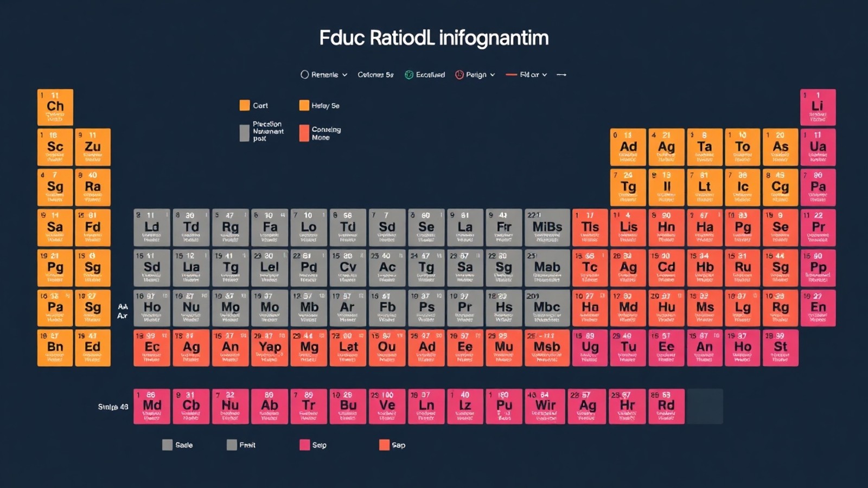Select the gray MiBs element cell
Image resolution: width=868 pixels, height=488 pixels.
pyautogui.click(x=547, y=227)
